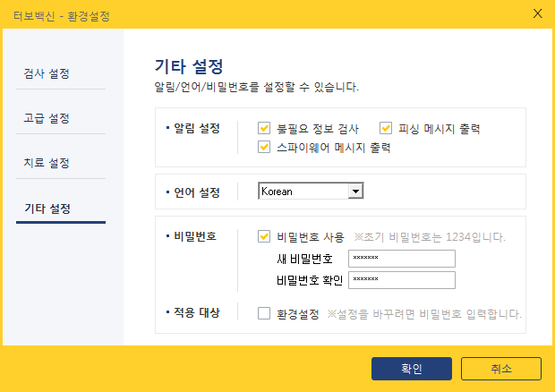This screenshot has height=392, width=555.
Task: Expand the language dropdown arrow
Action: (355, 191)
